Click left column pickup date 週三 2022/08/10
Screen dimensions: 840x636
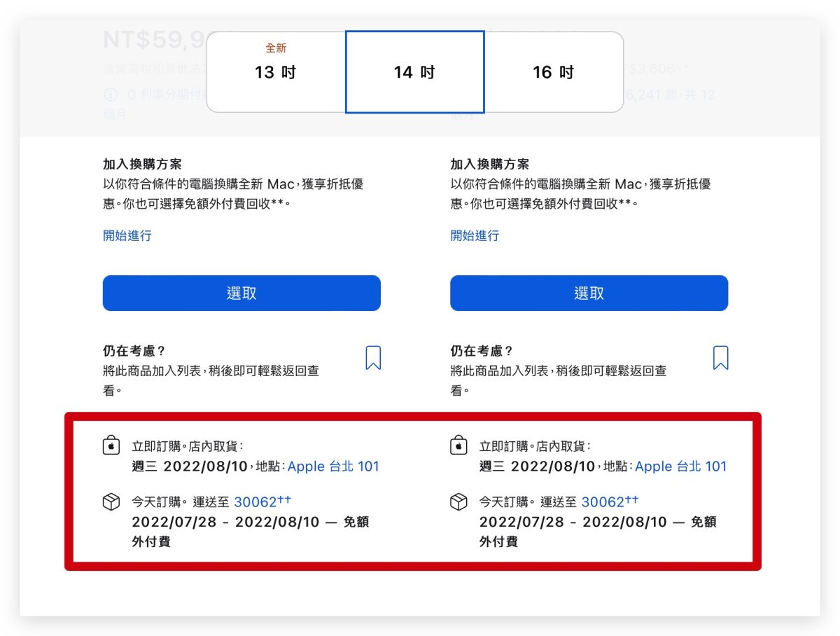click(x=189, y=466)
